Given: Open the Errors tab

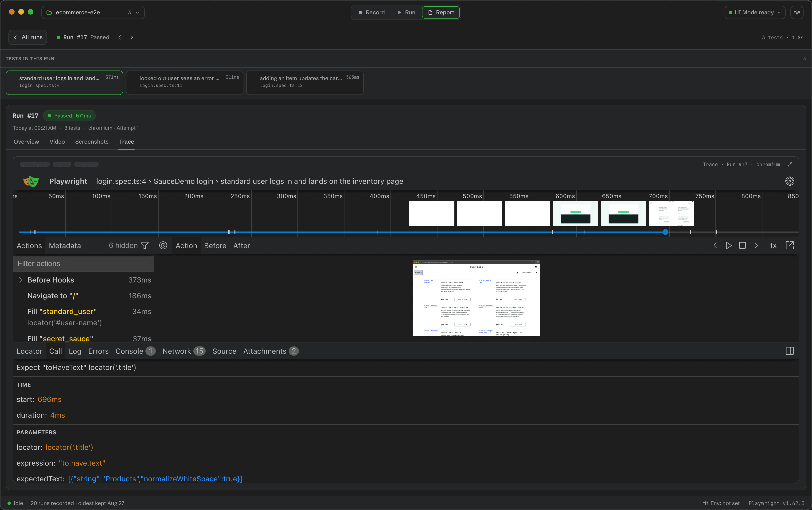Looking at the screenshot, I should (98, 351).
